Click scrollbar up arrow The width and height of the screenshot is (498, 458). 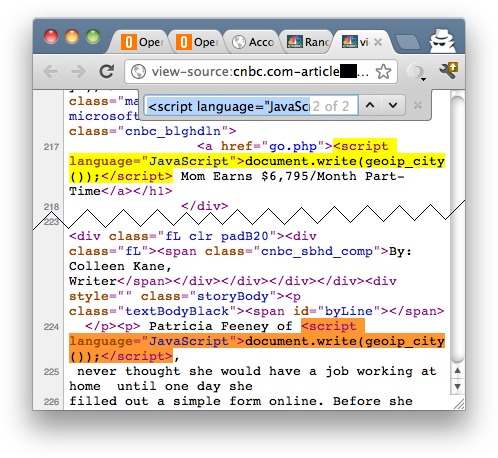point(457,371)
